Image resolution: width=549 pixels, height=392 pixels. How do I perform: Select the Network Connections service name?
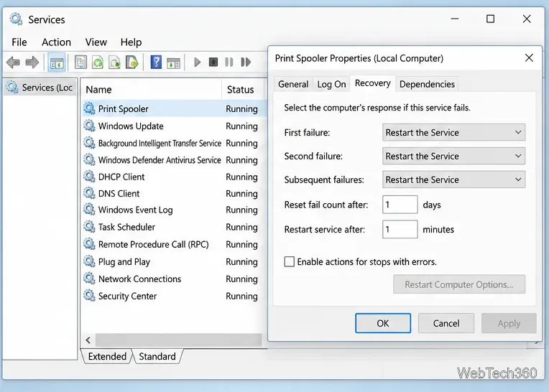click(x=139, y=279)
